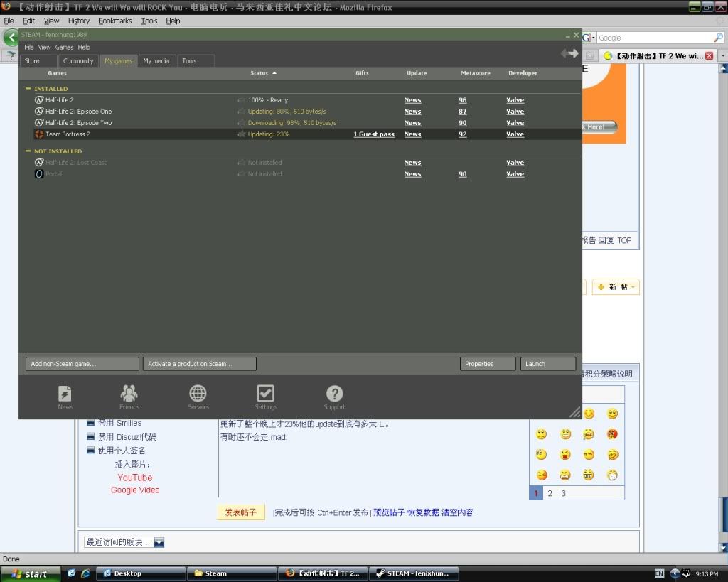
Task: Insert the tongue-out smiley
Action: tap(565, 454)
